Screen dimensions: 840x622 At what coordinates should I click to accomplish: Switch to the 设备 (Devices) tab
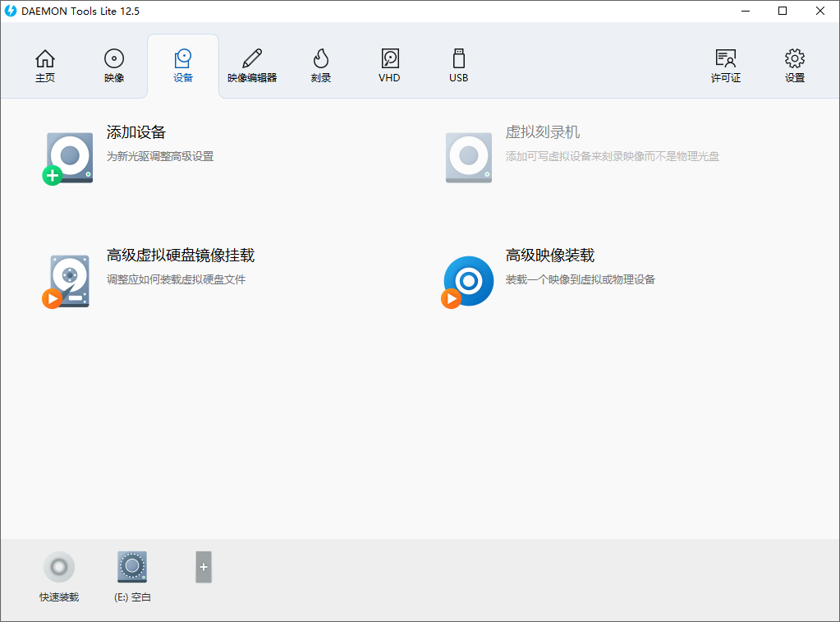coord(182,65)
